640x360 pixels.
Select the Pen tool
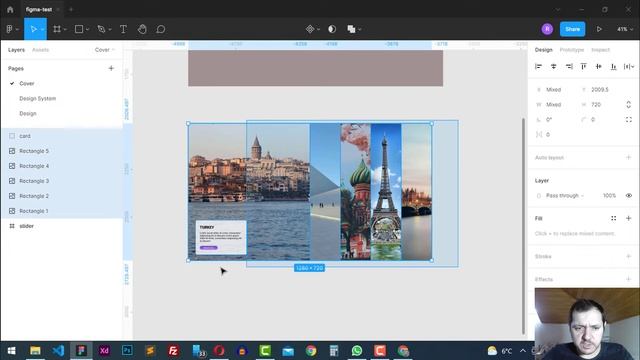pos(101,29)
